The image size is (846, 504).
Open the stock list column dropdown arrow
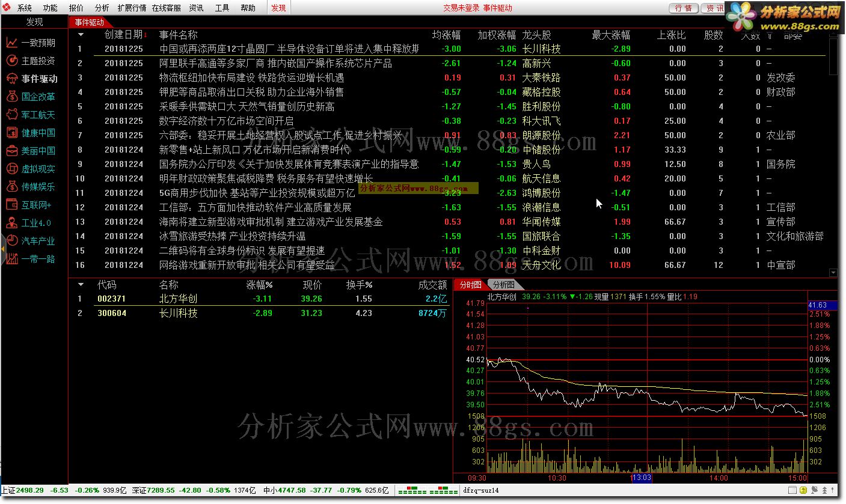pos(81,285)
